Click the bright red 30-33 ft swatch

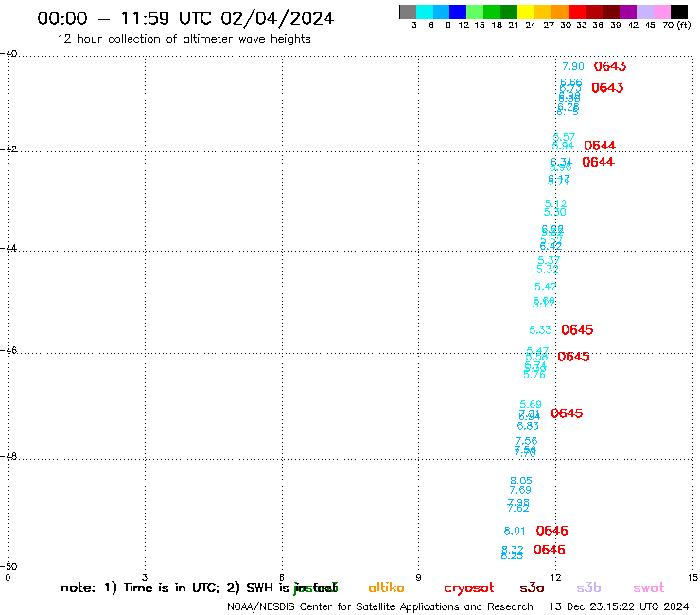[x=577, y=11]
